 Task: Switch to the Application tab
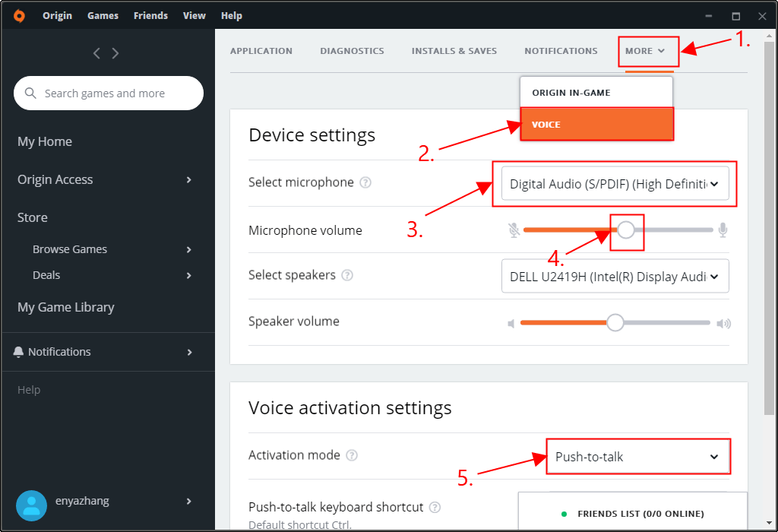(x=261, y=51)
